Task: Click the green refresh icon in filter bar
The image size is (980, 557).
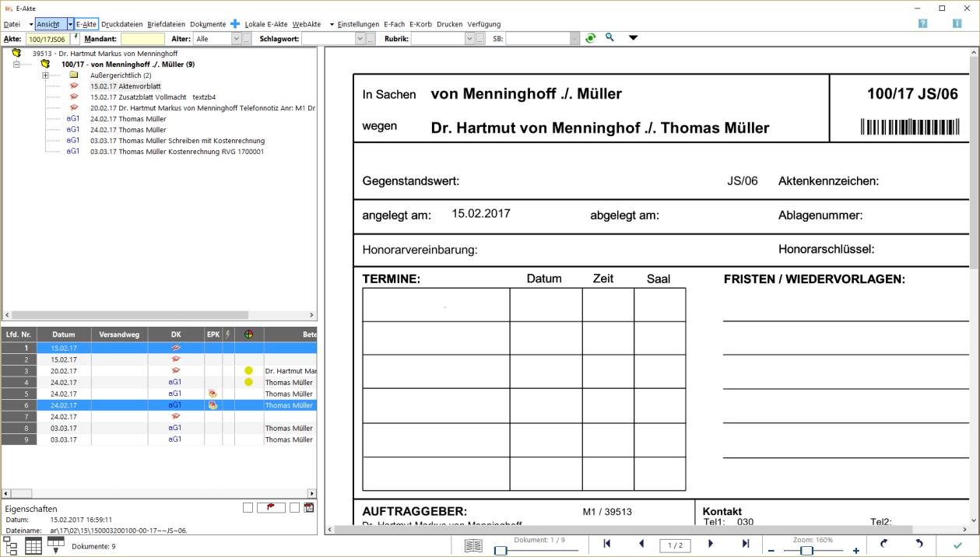Action: tap(591, 38)
